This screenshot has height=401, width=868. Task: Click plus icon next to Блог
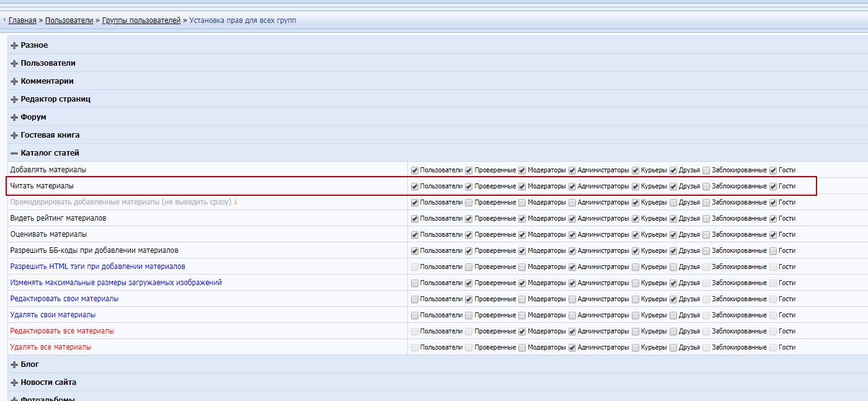click(14, 365)
